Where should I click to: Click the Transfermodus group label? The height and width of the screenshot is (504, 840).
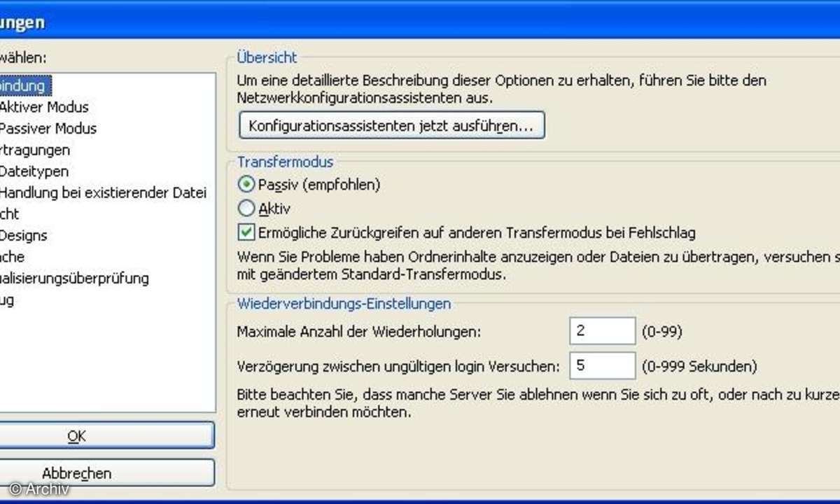click(x=285, y=162)
